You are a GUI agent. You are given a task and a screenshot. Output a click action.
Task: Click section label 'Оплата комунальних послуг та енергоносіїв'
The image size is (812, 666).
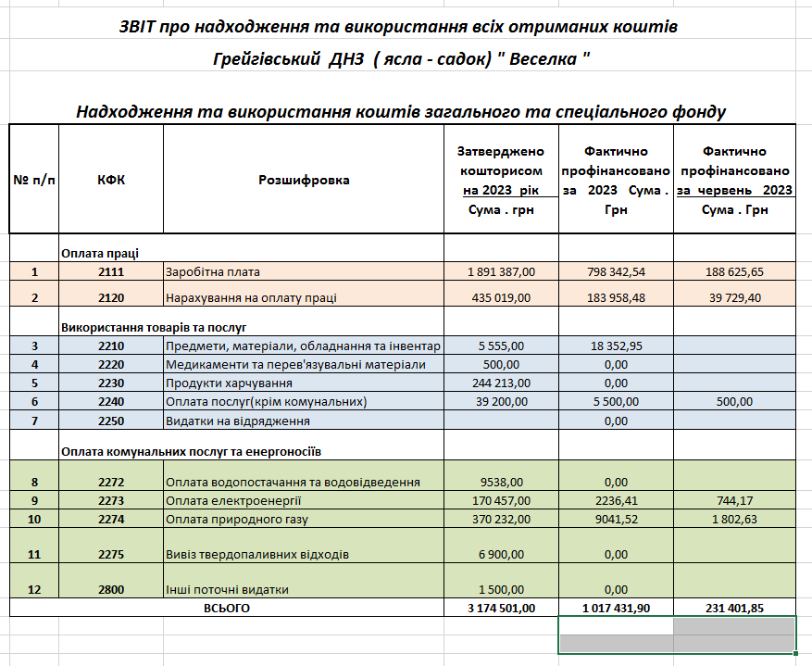coord(191,452)
